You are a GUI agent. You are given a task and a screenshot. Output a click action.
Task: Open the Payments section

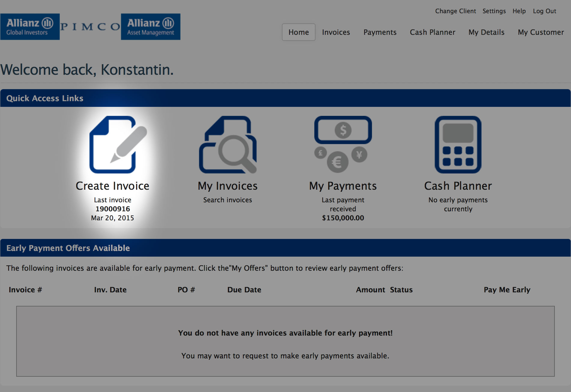[x=380, y=32]
